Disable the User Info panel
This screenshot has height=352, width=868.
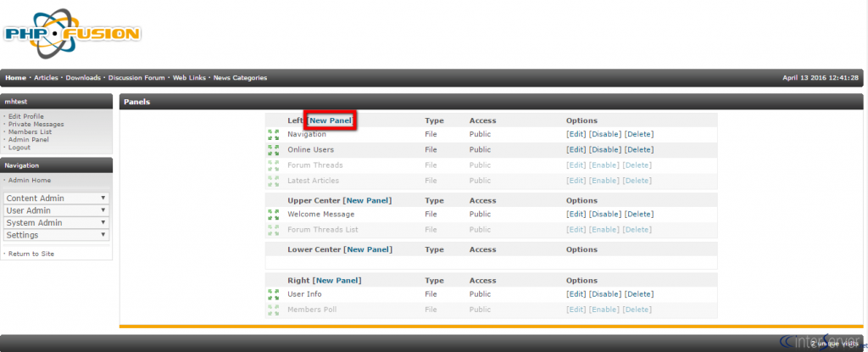tap(605, 293)
